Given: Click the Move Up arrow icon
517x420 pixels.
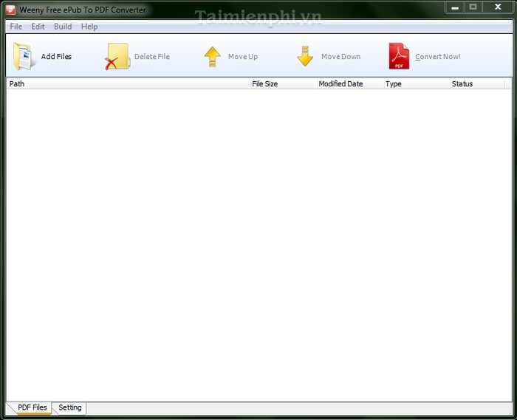Looking at the screenshot, I should coord(213,57).
